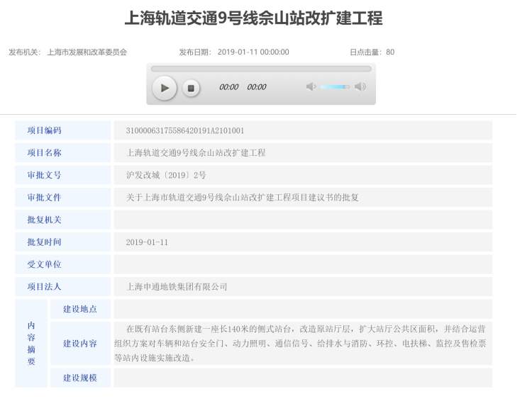Open the 审批文件 document title
This screenshot has width=532, height=401.
pos(242,197)
